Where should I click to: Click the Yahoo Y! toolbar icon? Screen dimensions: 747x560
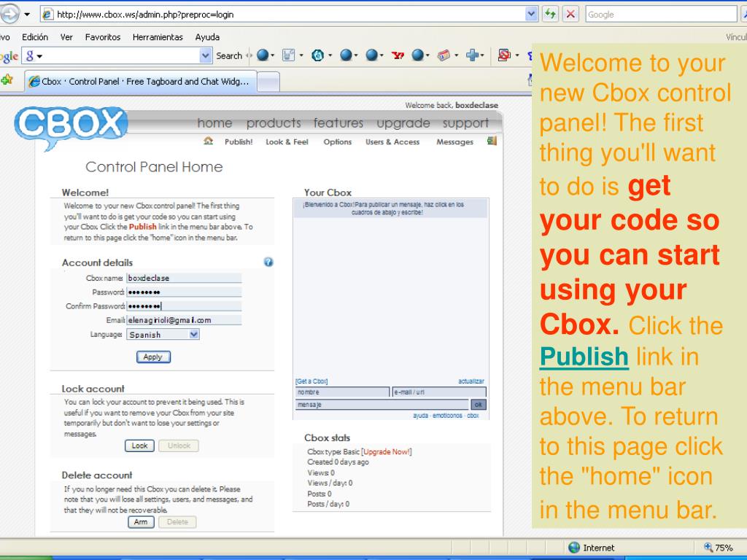pyautogui.click(x=398, y=55)
